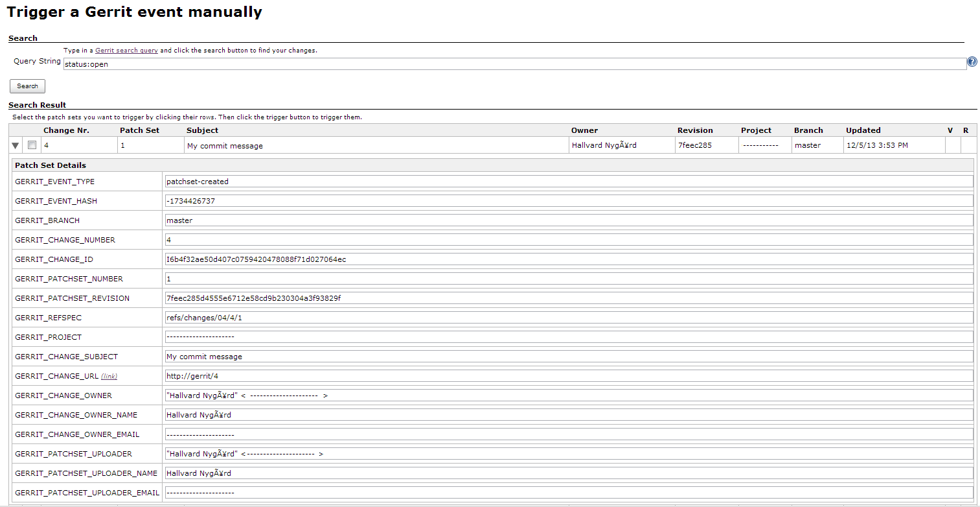Image resolution: width=980 pixels, height=507 pixels.
Task: Click the GERRIT_PATCHSET_UPLOADER_EMAIL field
Action: coord(569,493)
